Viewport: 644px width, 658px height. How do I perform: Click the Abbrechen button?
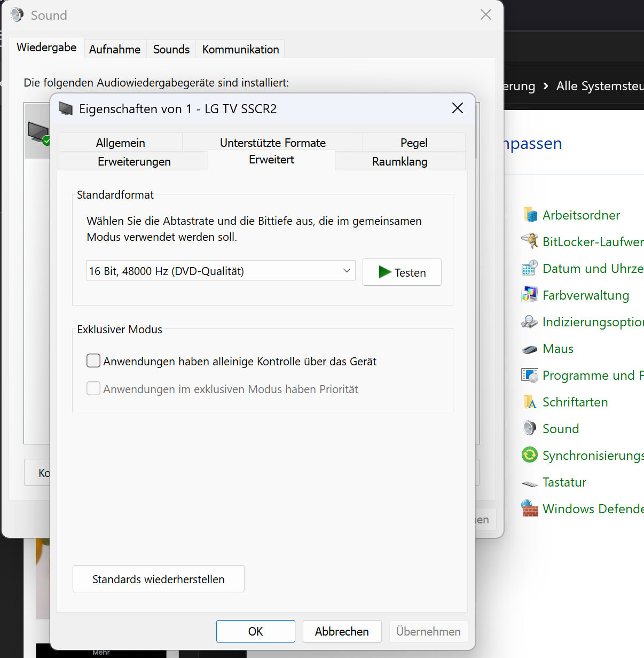(x=342, y=631)
